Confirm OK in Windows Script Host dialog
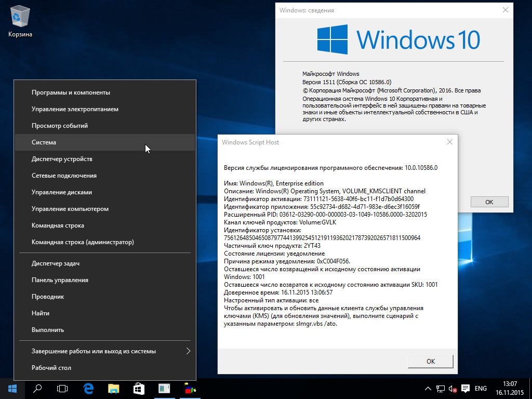 point(431,362)
